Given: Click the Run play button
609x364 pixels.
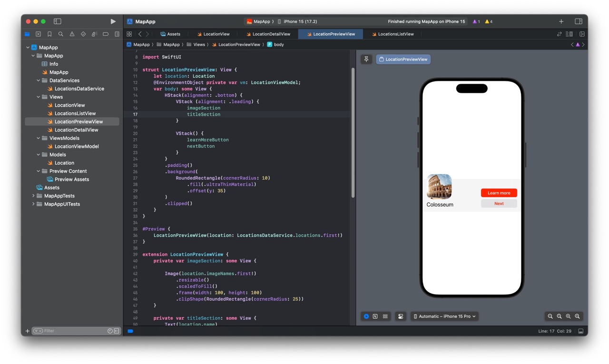Looking at the screenshot, I should (113, 21).
